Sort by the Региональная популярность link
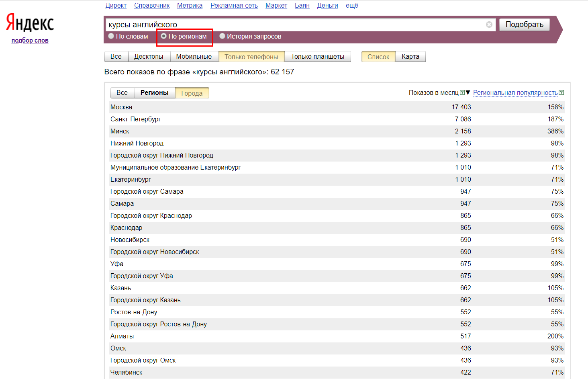The image size is (588, 379). [515, 92]
